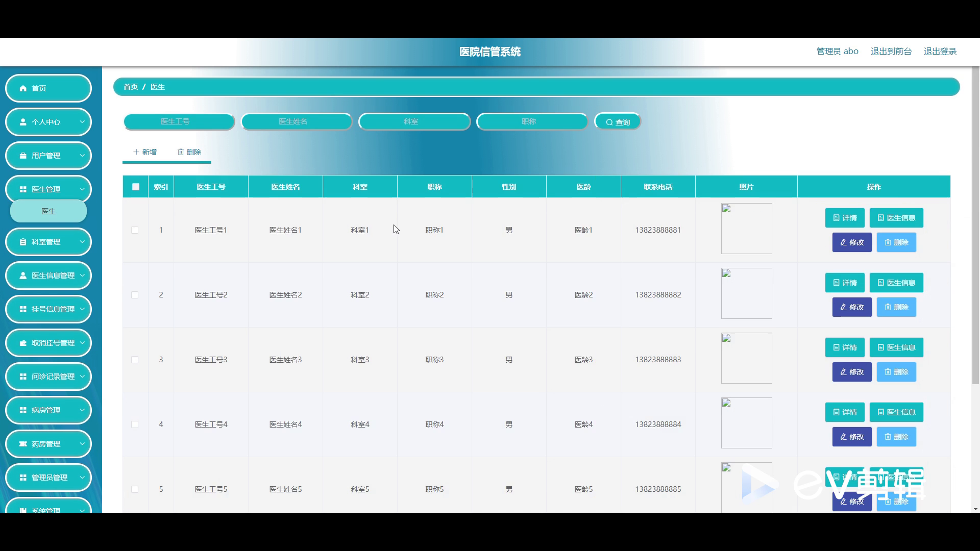This screenshot has height=551, width=980.
Task: Click the icon beside 取消挂号管理
Action: [23, 343]
